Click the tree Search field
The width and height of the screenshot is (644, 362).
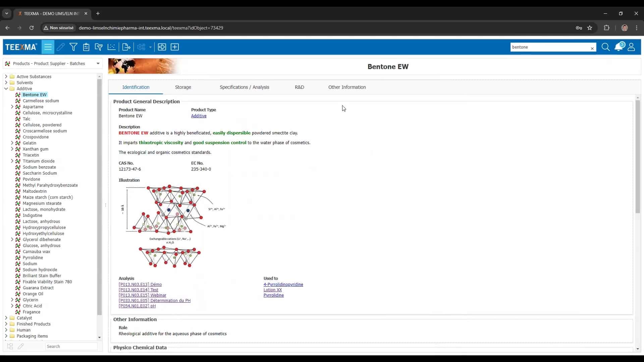[71, 346]
